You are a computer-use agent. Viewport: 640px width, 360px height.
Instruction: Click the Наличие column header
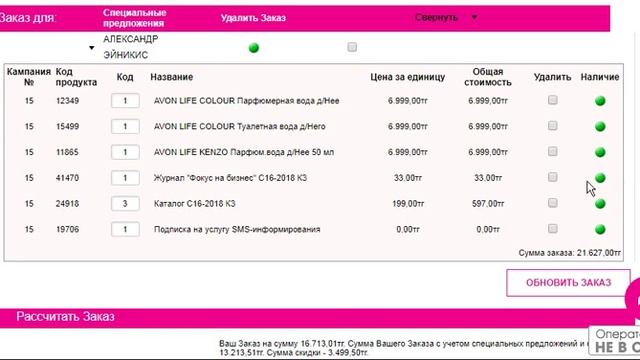point(600,77)
